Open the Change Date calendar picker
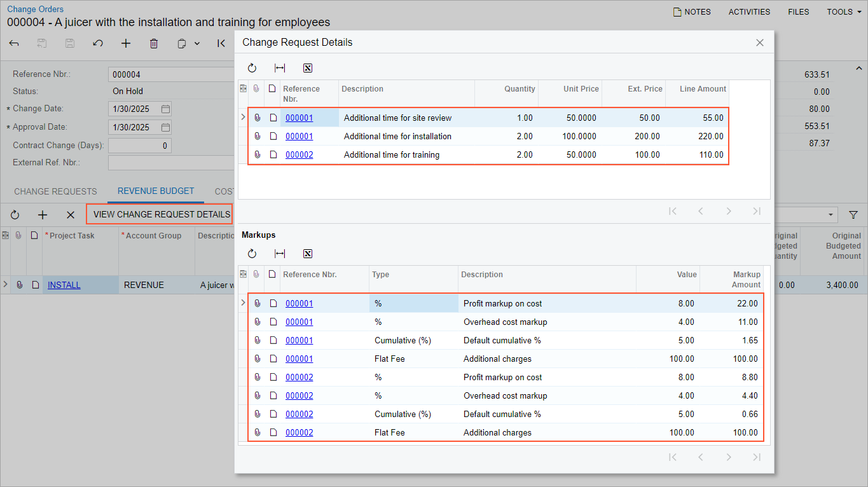This screenshot has height=487, width=868. coord(165,109)
